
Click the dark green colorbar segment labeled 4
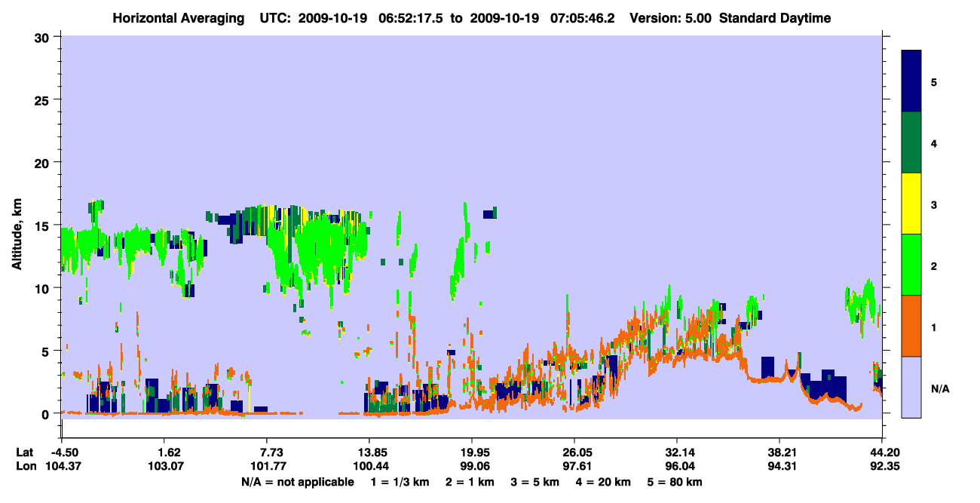coord(911,143)
